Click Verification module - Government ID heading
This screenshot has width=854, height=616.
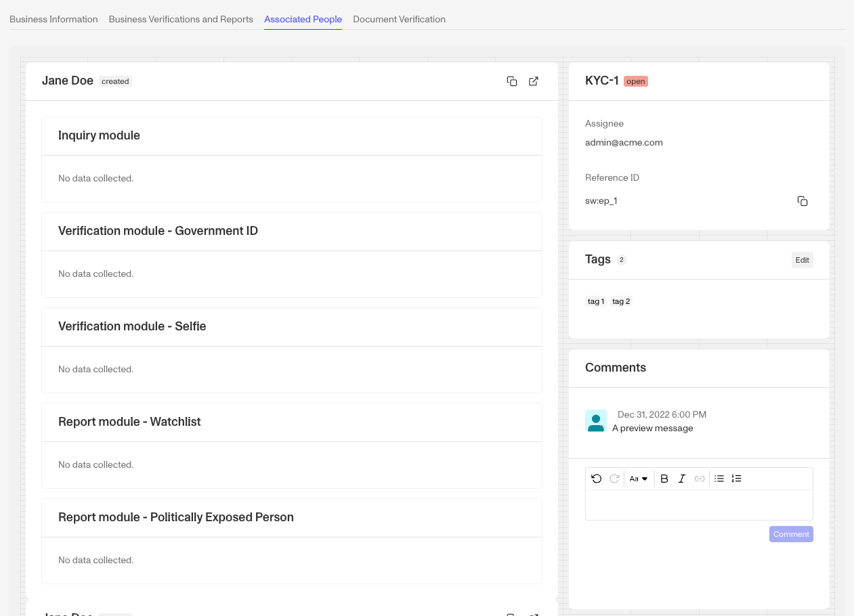tap(158, 231)
